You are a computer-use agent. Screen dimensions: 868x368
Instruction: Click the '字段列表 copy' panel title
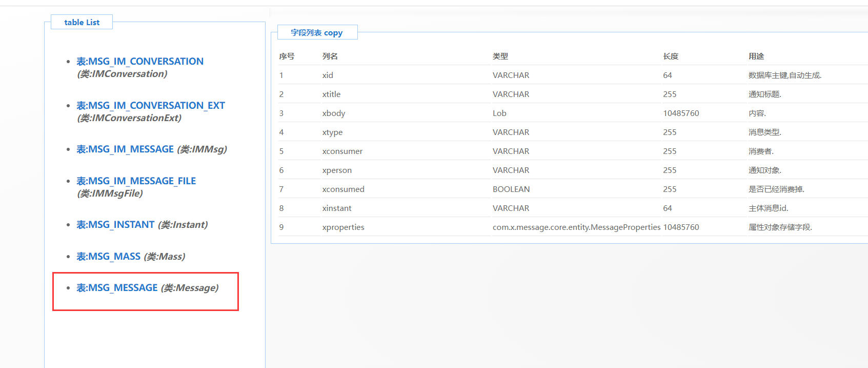click(317, 33)
